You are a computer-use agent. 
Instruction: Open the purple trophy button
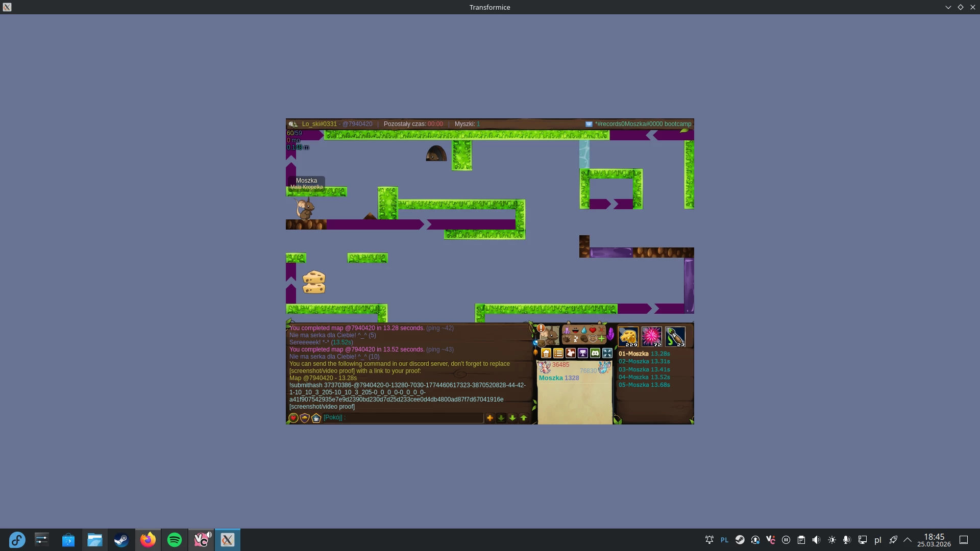point(583,353)
